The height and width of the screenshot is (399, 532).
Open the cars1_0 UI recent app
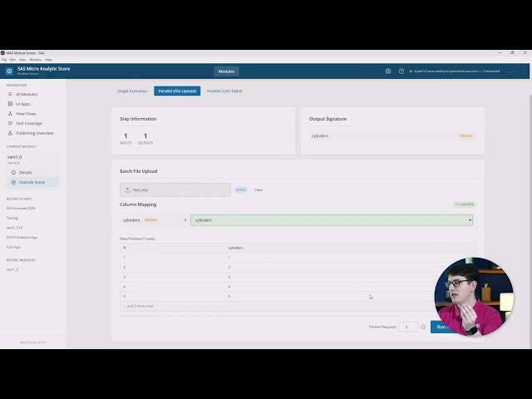click(x=15, y=228)
